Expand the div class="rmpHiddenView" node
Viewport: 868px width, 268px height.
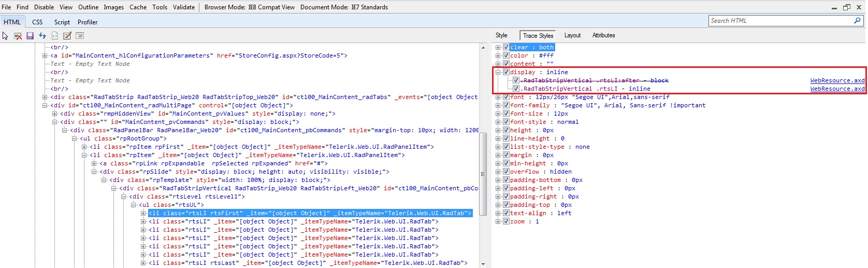(x=55, y=114)
